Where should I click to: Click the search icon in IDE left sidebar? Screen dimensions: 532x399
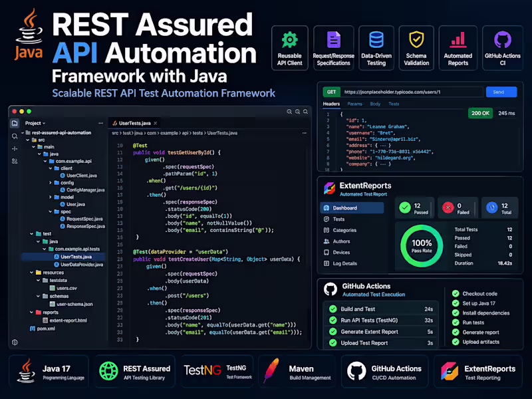pos(15,136)
